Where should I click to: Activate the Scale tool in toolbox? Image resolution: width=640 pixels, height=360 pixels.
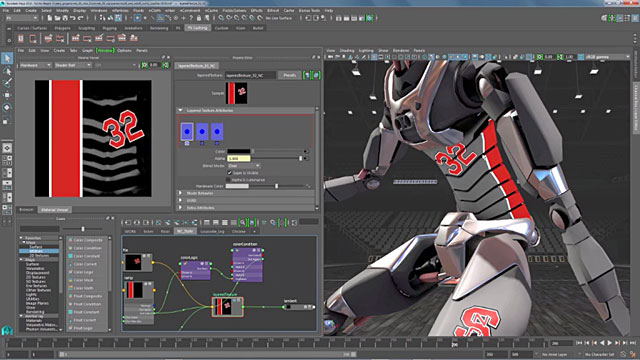click(x=7, y=120)
